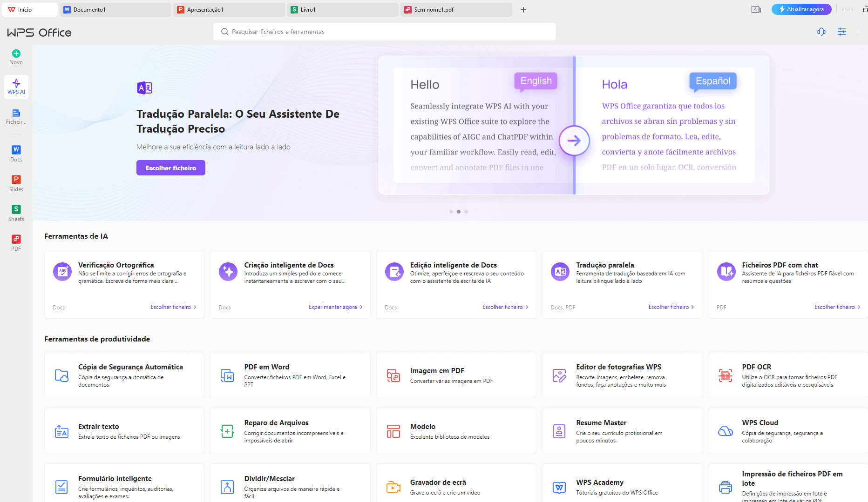The height and width of the screenshot is (502, 868).
Task: Click the English language label on banner
Action: [536, 81]
